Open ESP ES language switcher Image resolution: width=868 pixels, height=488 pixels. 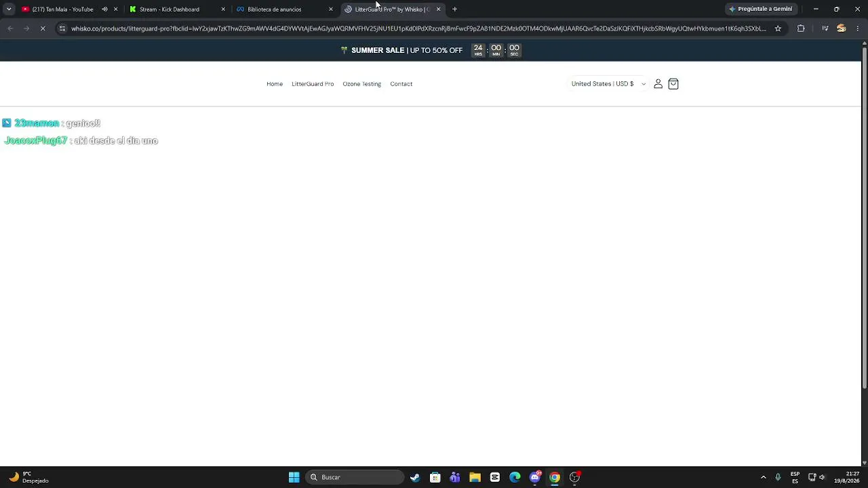coord(795,477)
